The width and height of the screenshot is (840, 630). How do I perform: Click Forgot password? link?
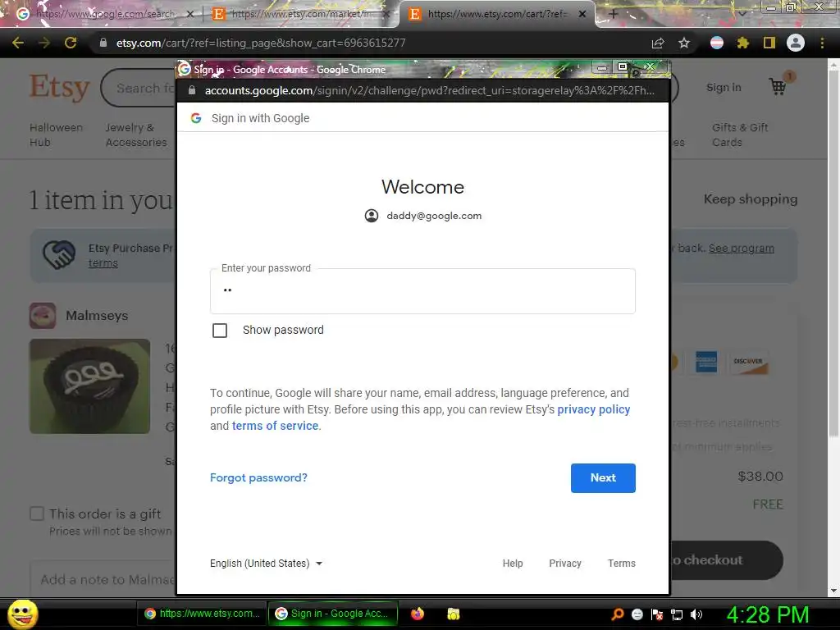pyautogui.click(x=258, y=478)
